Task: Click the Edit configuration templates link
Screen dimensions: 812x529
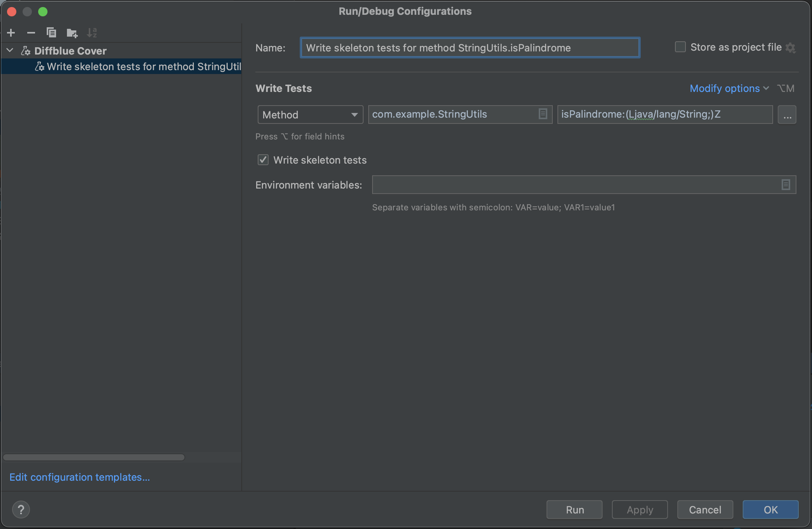Action: (79, 477)
